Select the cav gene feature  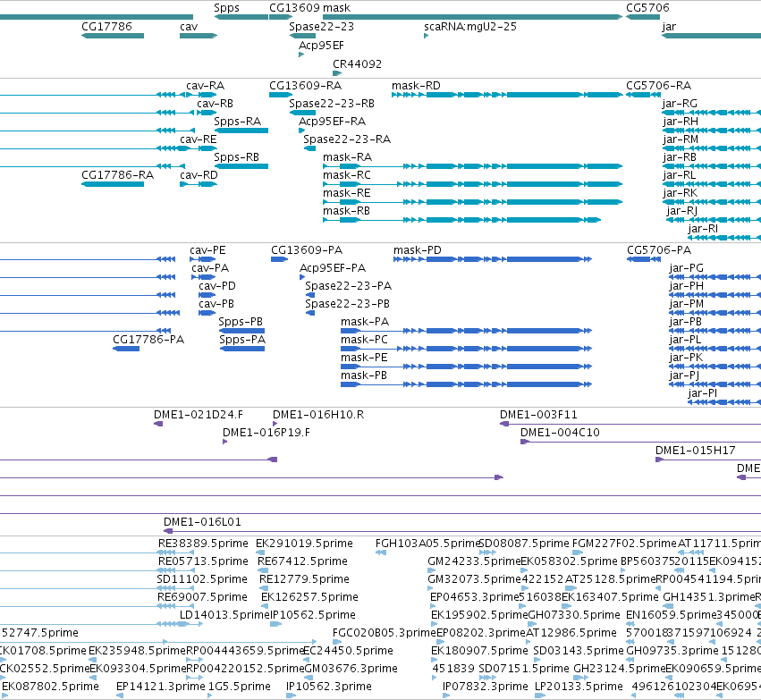coord(199,36)
